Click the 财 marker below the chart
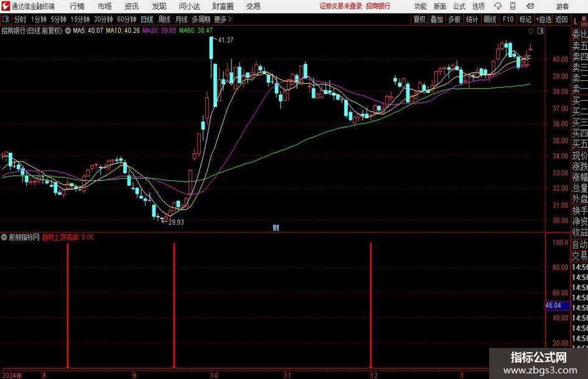The image size is (588, 379). coord(276,227)
